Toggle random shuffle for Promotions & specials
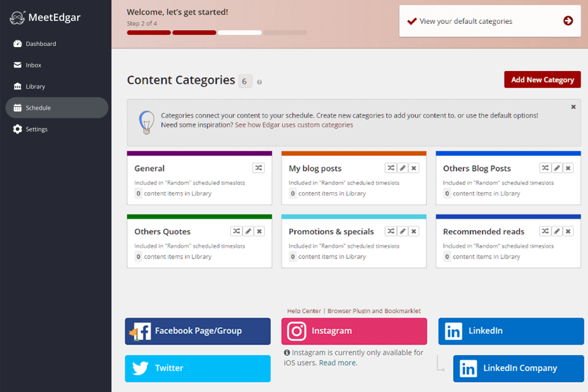This screenshot has height=392, width=588. click(391, 231)
